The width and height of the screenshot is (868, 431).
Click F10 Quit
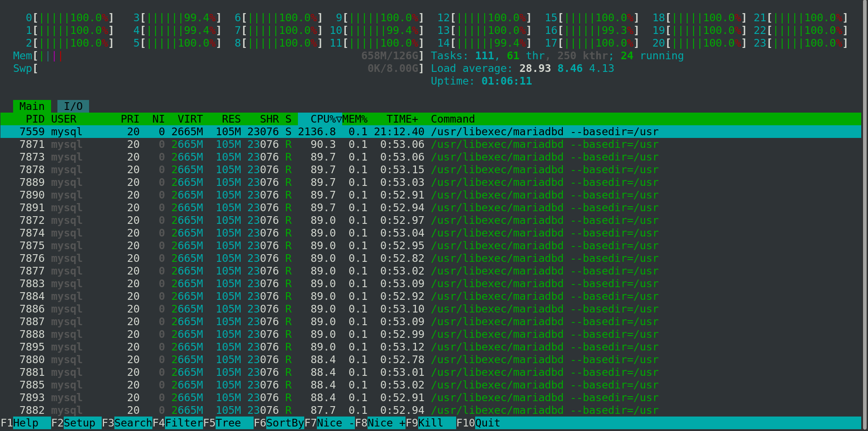click(478, 423)
